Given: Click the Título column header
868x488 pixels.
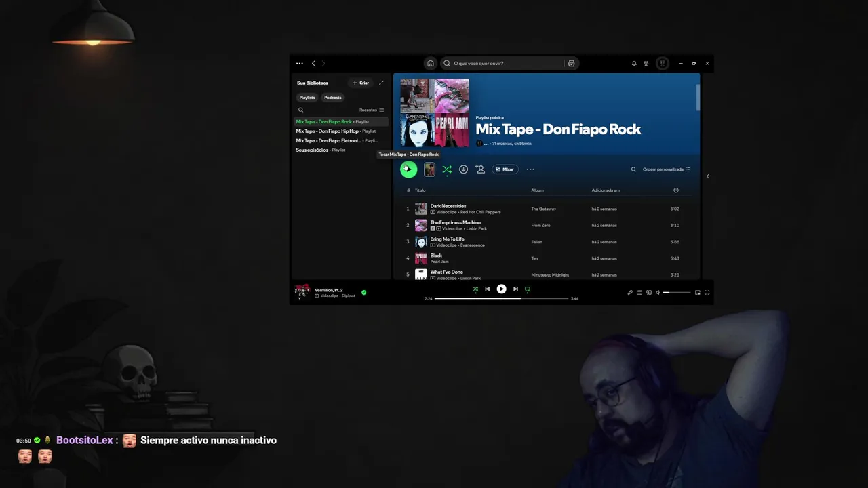Looking at the screenshot, I should [x=420, y=190].
